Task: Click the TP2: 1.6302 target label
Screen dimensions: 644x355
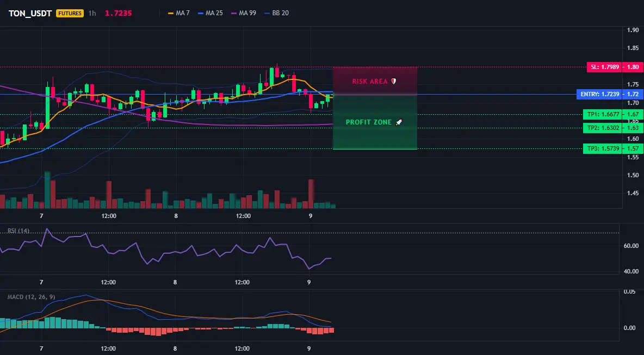Action: [x=603, y=128]
